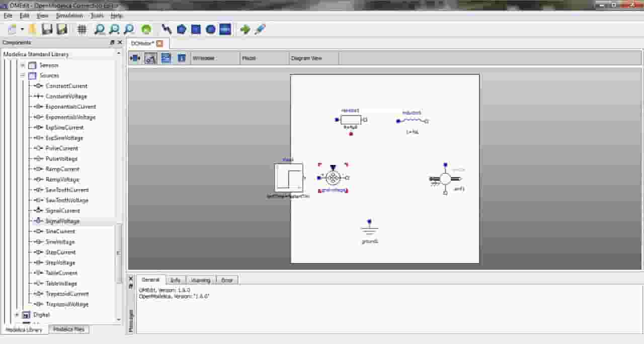Open the View menu
The height and width of the screenshot is (344, 644).
[x=42, y=16]
